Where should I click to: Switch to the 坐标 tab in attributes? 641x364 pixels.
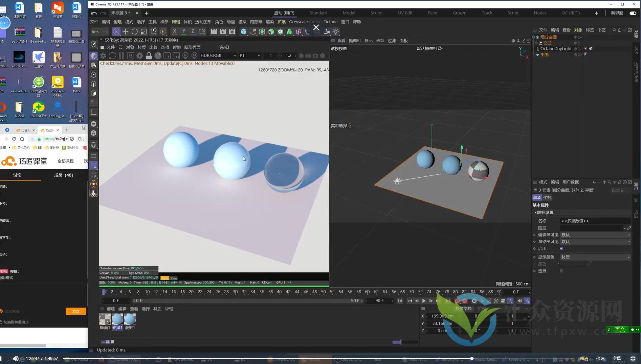pos(547,197)
